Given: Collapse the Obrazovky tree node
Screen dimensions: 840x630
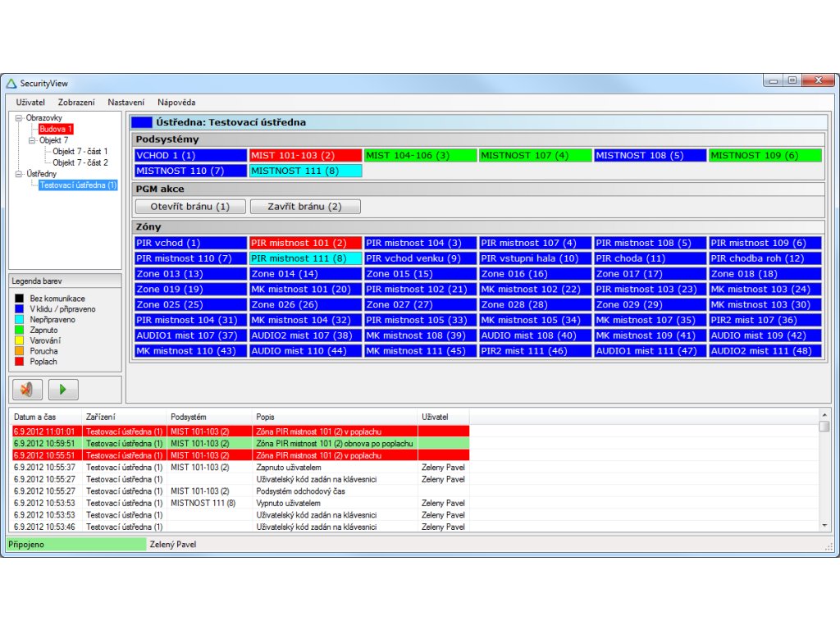Looking at the screenshot, I should click(19, 118).
